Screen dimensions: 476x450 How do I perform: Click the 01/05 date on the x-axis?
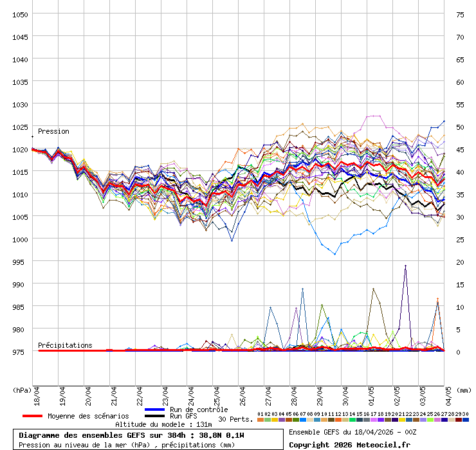pyautogui.click(x=372, y=393)
